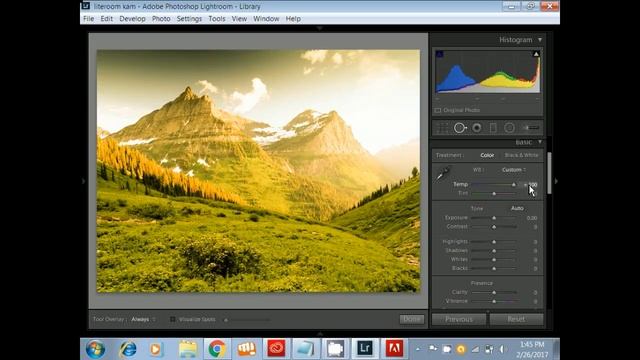The image size is (640, 360).
Task: Open Windows Media Player from taskbar
Action: (156, 349)
